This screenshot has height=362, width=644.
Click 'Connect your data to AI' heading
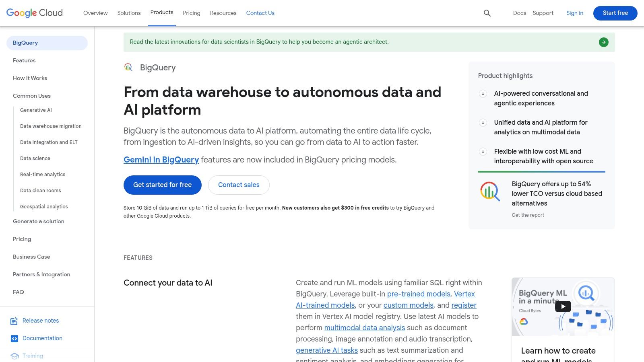[168, 283]
